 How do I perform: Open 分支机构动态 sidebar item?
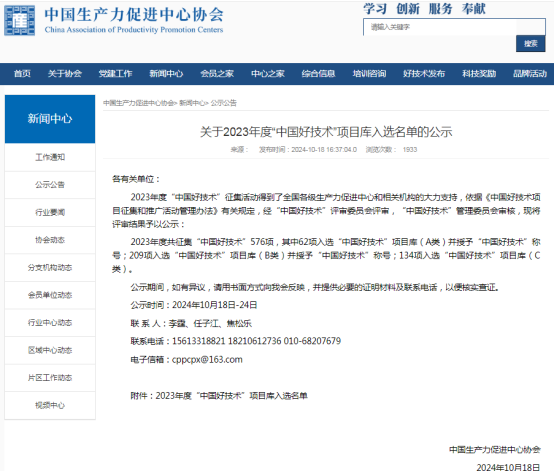50,267
